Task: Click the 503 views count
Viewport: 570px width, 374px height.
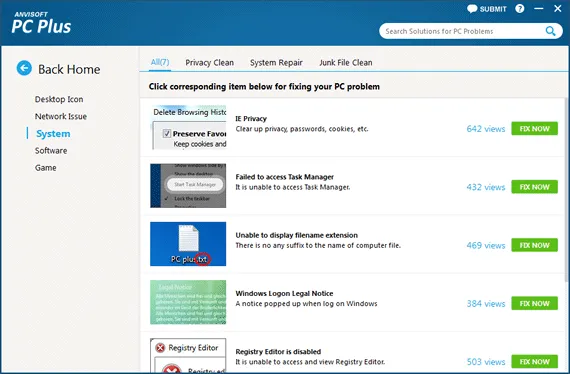Action: (x=486, y=362)
